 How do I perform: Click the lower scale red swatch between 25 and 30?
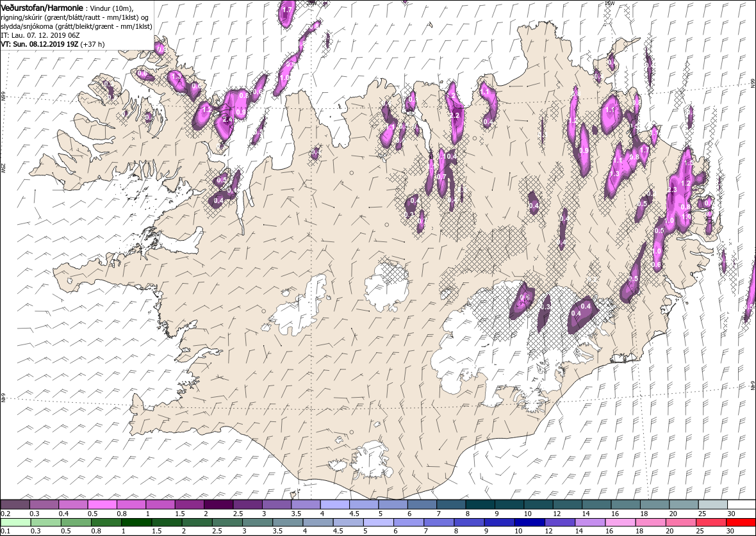(x=711, y=523)
